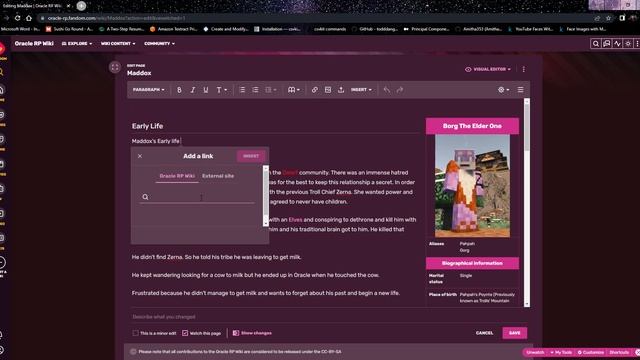Insert a bullet list
Screen dimensions: 640x360
pos(242,90)
